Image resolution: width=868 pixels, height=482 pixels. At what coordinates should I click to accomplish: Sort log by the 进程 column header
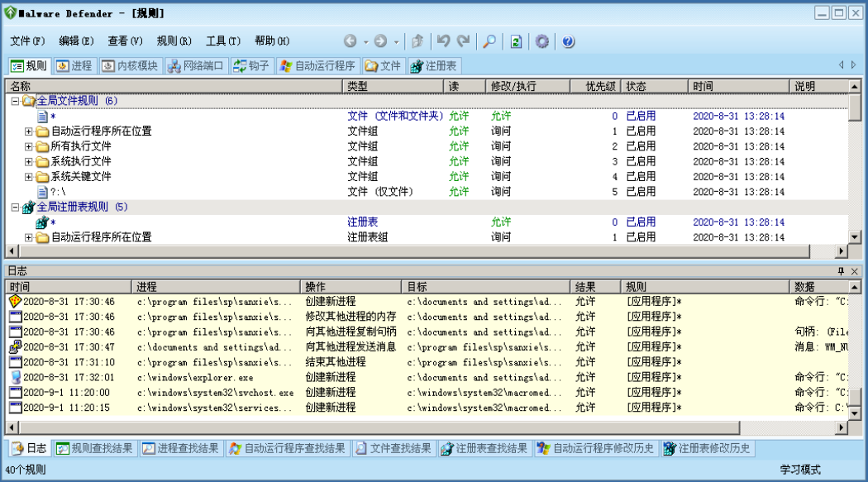point(215,287)
